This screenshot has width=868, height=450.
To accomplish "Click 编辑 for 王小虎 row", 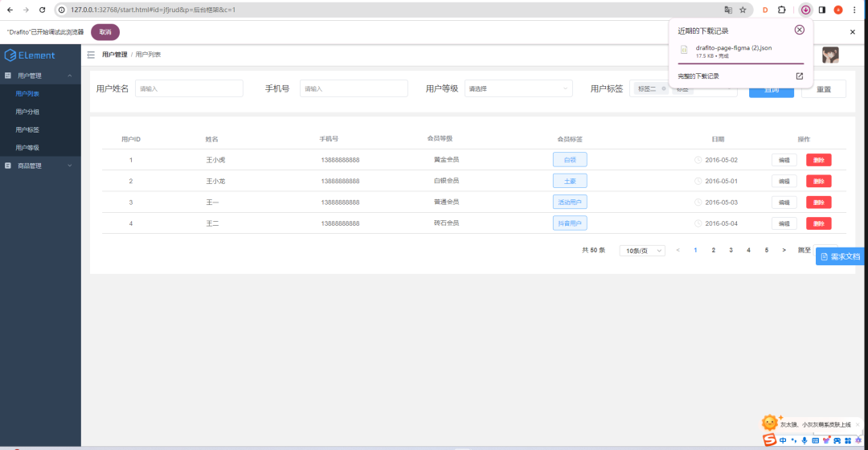I will click(x=784, y=160).
